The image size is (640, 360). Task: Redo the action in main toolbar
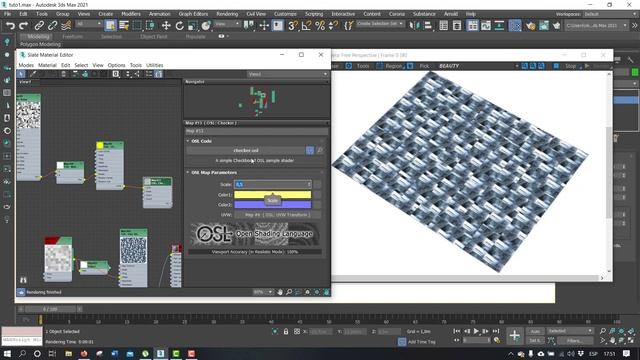pyautogui.click(x=24, y=26)
